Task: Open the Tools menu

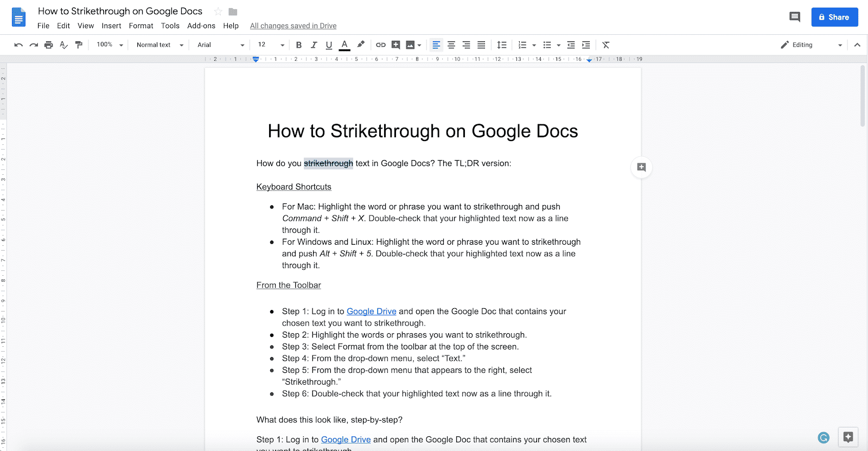Action: tap(170, 26)
